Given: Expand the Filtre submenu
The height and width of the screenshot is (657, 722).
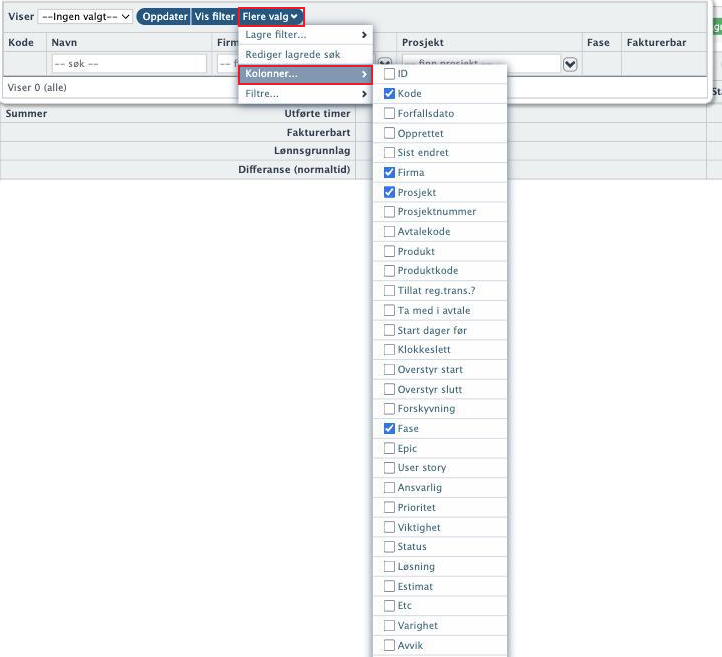Looking at the screenshot, I should [305, 94].
